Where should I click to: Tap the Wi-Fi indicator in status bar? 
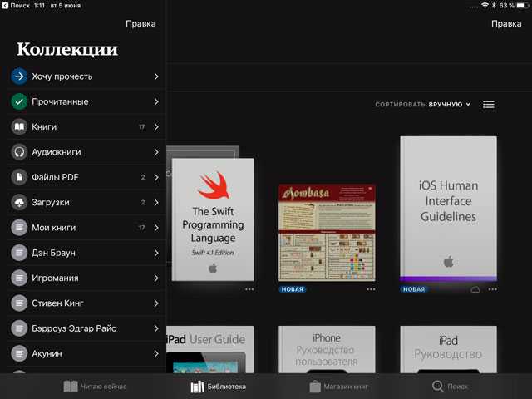click(x=485, y=6)
